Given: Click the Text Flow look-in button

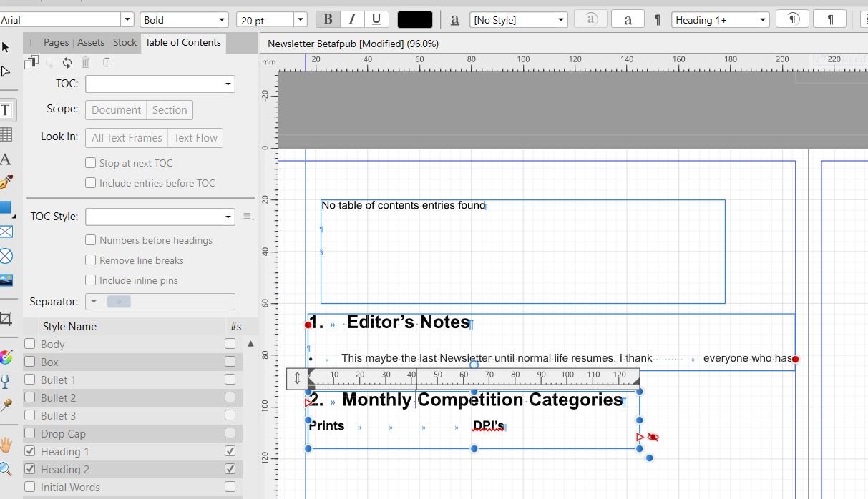Looking at the screenshot, I should click(195, 137).
